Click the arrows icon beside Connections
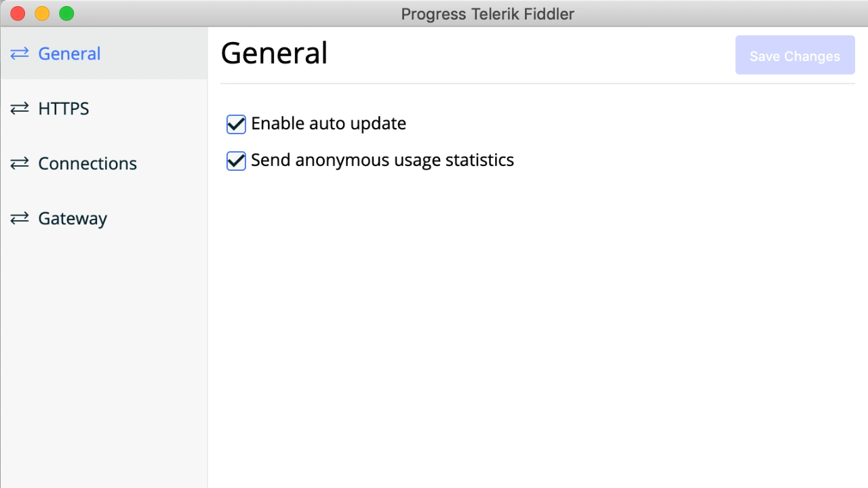Screen dimensions: 868x488 coord(20,163)
